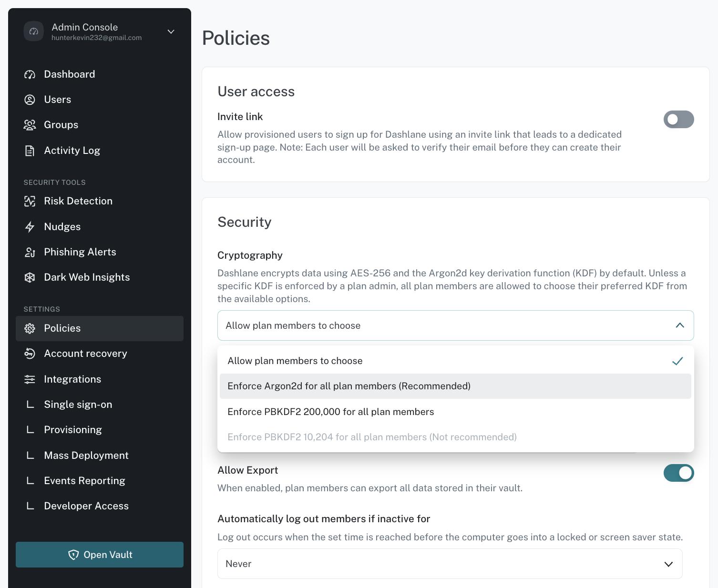Click the Invite link label
This screenshot has height=588, width=718.
pos(240,117)
